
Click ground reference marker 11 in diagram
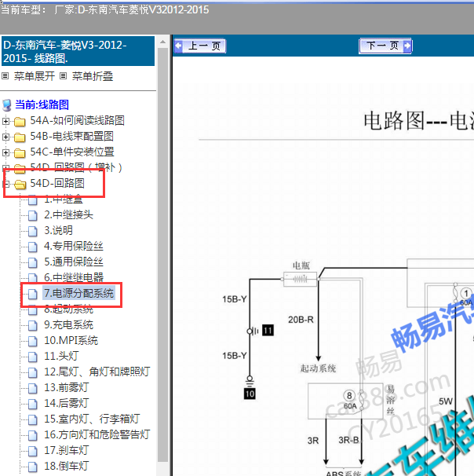(x=268, y=331)
